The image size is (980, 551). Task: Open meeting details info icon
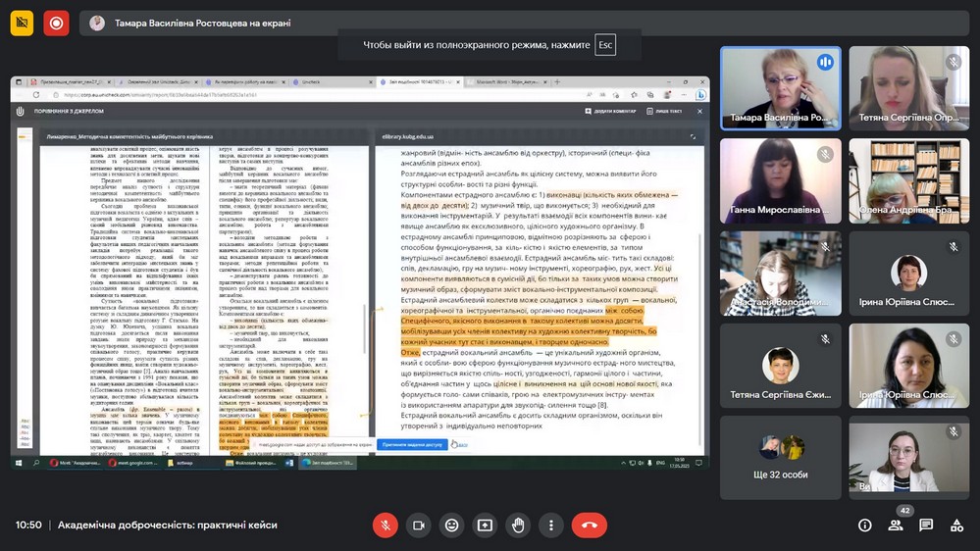coord(864,526)
